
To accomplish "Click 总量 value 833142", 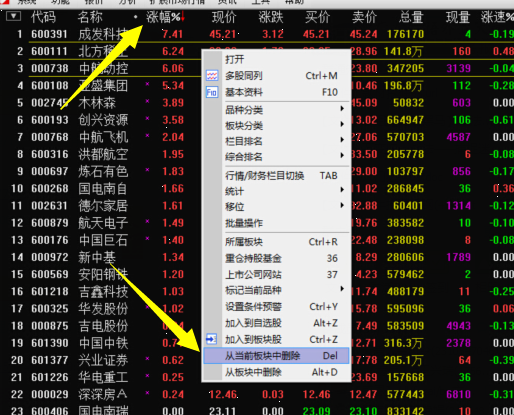I will (406, 411).
